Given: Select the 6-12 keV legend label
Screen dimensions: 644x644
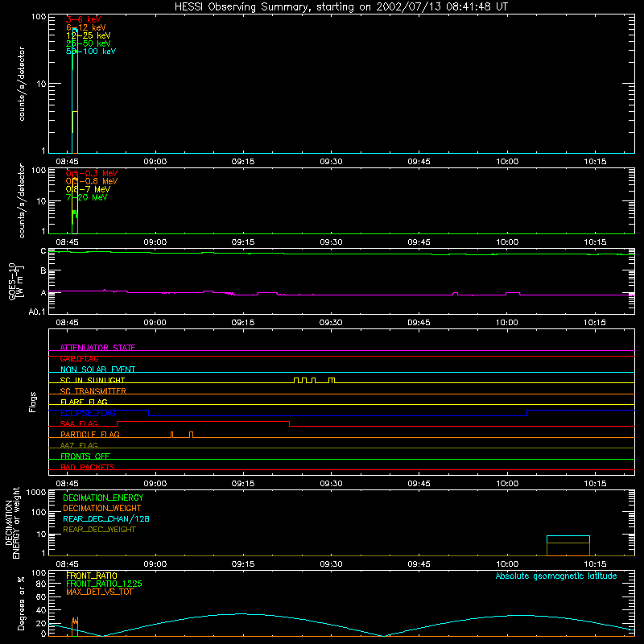Looking at the screenshot, I should [86, 27].
